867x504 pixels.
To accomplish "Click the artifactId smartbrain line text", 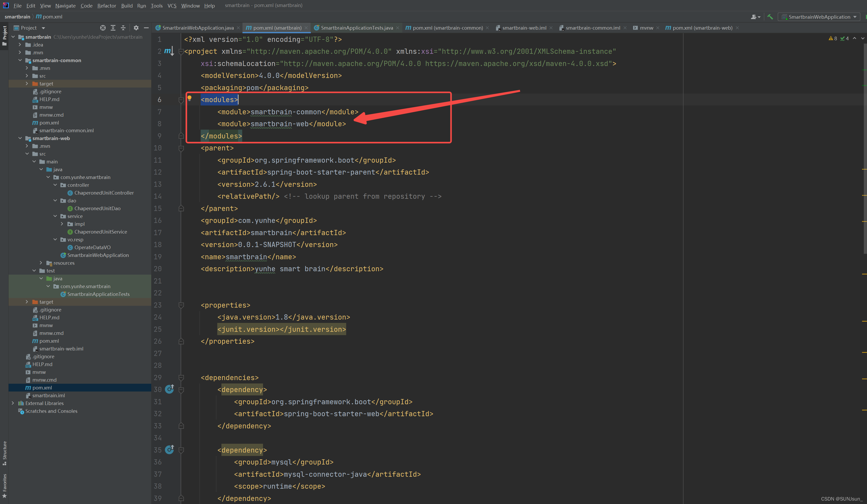I will 273,233.
